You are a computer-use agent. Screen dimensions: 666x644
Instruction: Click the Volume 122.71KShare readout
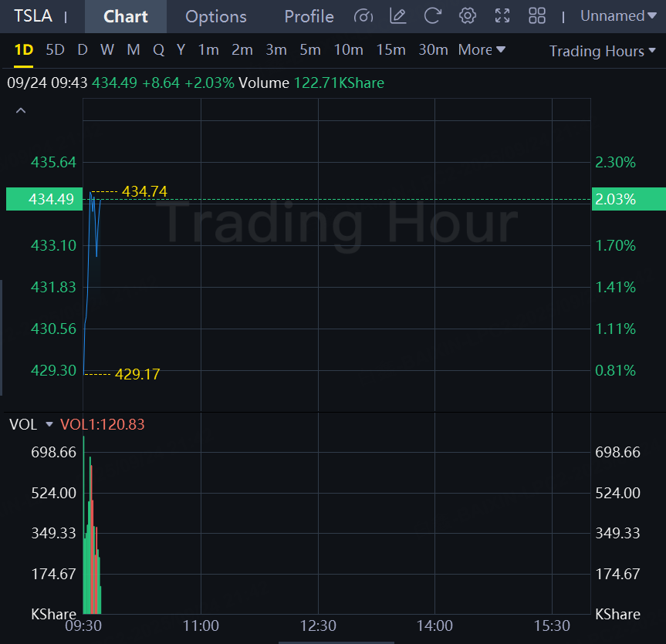click(x=311, y=83)
